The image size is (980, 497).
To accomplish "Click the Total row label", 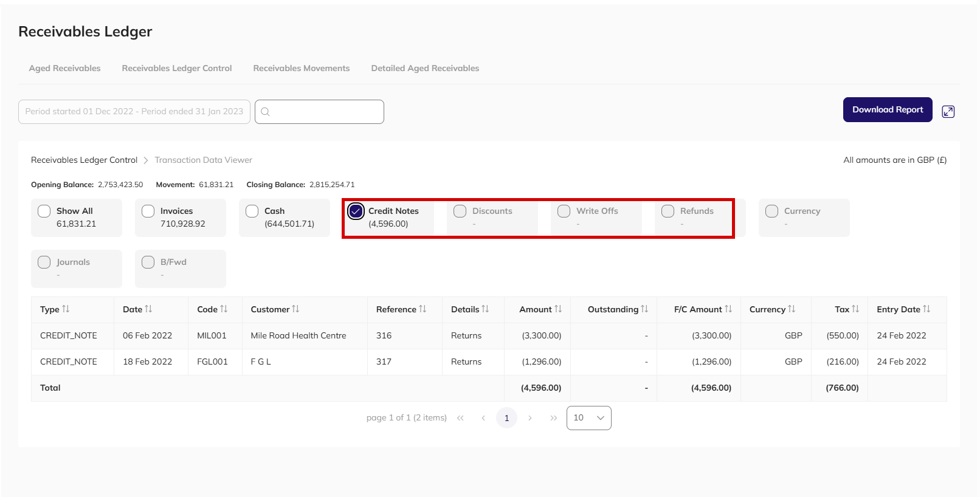I will [50, 388].
